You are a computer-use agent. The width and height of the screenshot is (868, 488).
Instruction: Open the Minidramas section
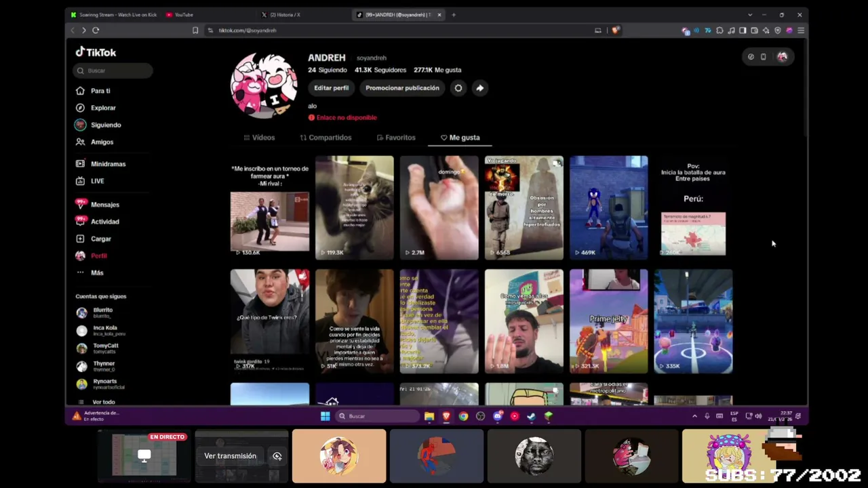pos(101,164)
